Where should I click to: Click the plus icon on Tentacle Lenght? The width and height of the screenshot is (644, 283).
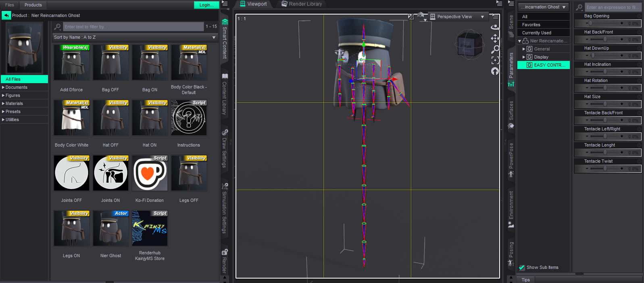(x=622, y=152)
